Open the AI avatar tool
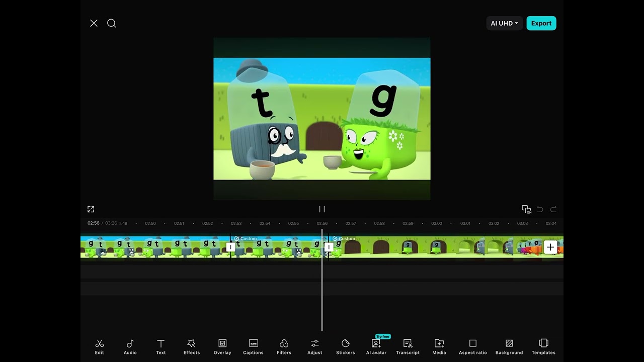Image resolution: width=644 pixels, height=362 pixels. 376,346
